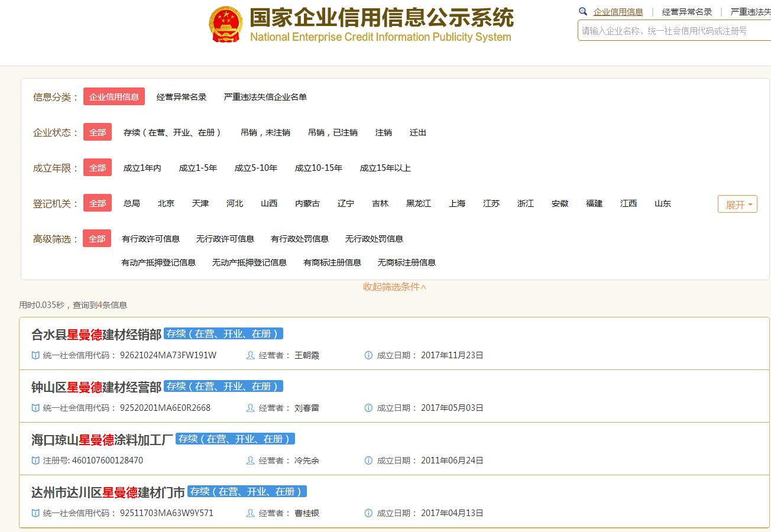The height and width of the screenshot is (532, 771).
Task: Choose 成立1-5年 filter
Action: pos(198,168)
